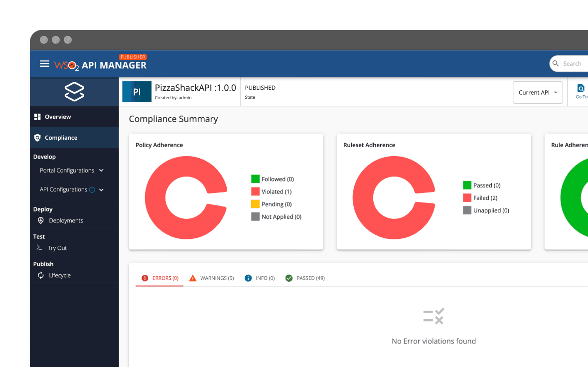Switch to the Passed (49) tab

(305, 278)
